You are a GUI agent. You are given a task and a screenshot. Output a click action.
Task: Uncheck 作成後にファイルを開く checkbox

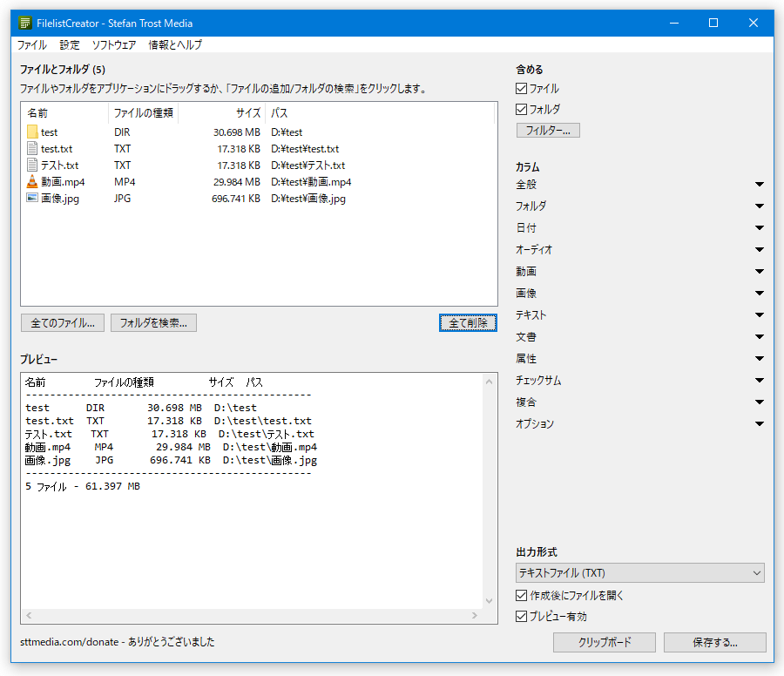pyautogui.click(x=521, y=596)
